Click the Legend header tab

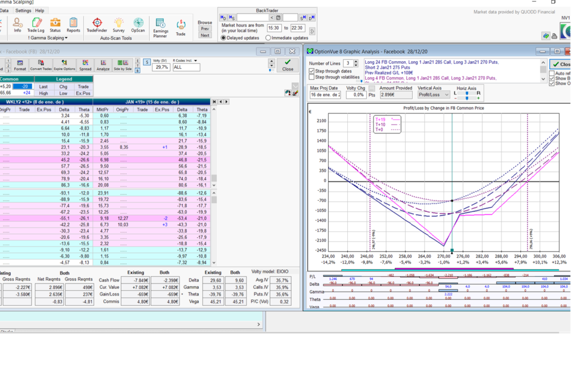[x=64, y=79]
